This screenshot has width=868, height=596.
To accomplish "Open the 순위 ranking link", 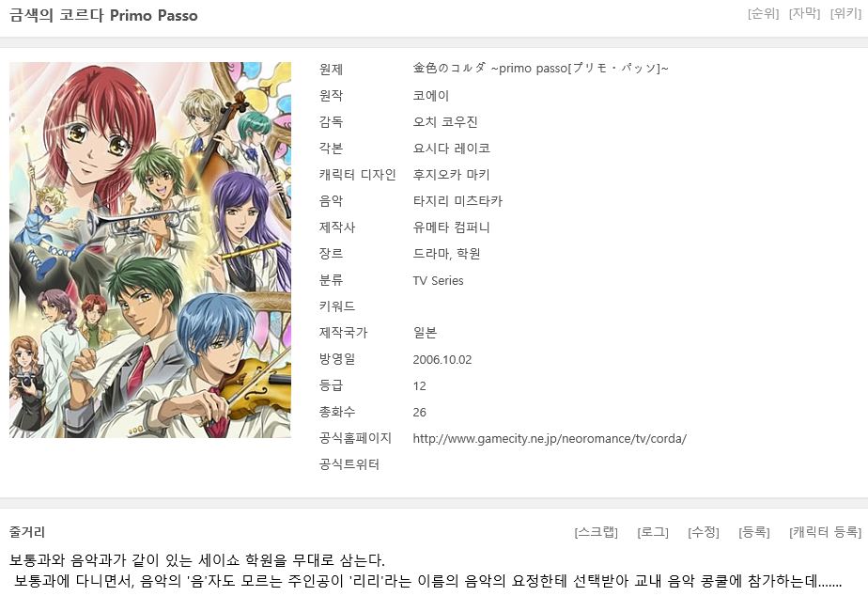I will pos(763,13).
